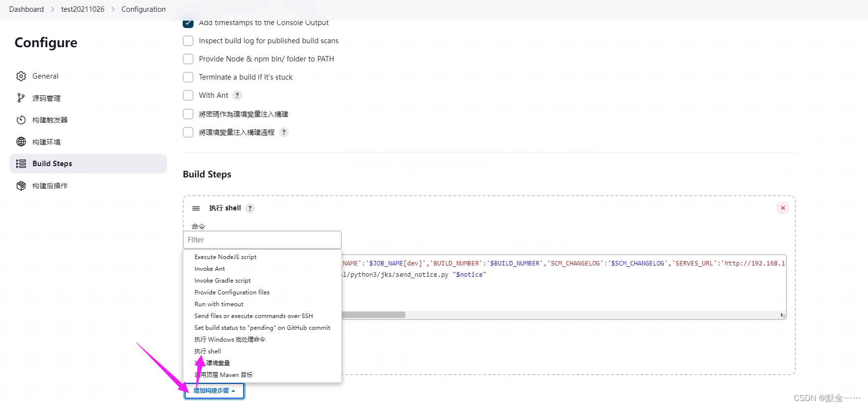The height and width of the screenshot is (407, 868).
Task: Click the Filter input field
Action: [262, 240]
